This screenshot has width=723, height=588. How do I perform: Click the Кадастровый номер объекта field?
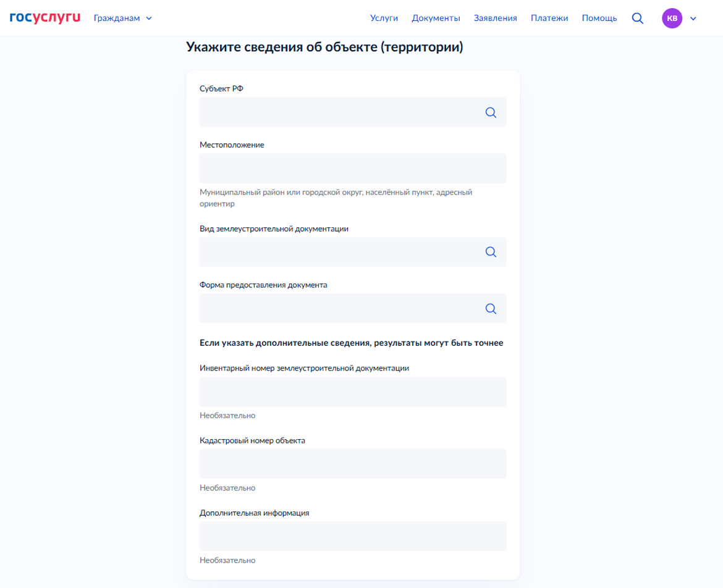pos(353,464)
